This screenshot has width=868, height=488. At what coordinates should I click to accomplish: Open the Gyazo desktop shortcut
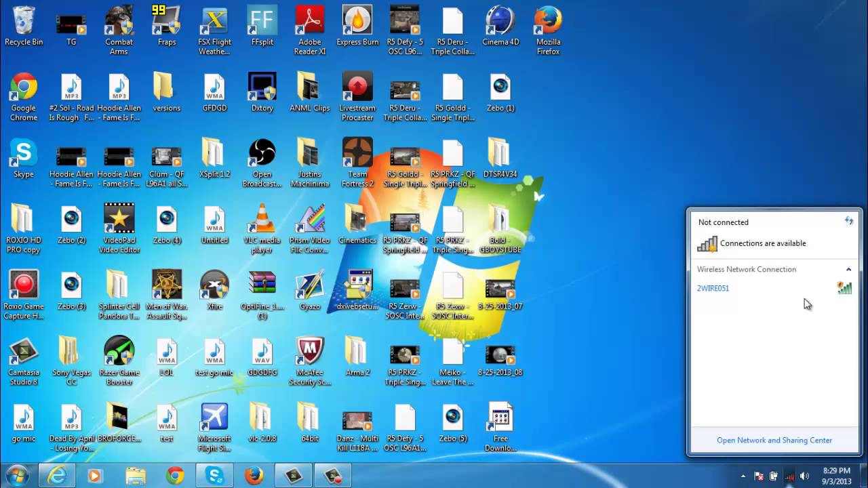click(310, 291)
